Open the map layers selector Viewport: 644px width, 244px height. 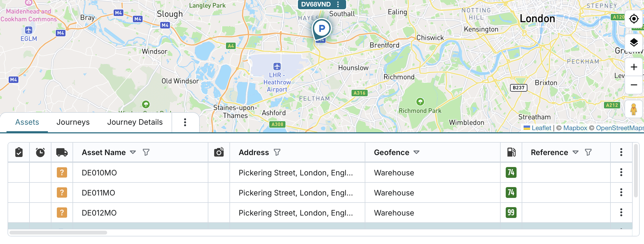pos(634,43)
